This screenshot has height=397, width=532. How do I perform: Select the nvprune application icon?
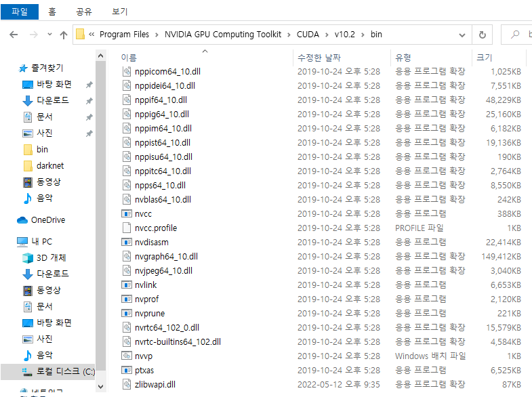[127, 314]
